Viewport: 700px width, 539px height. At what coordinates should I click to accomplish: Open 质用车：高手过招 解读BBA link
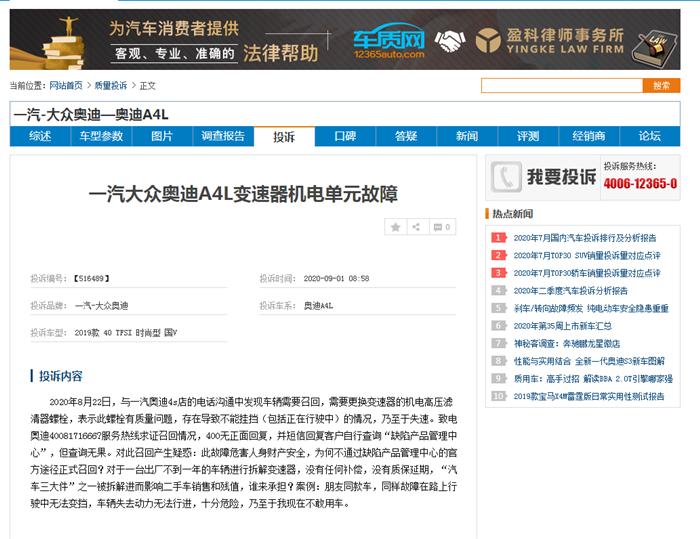point(593,379)
